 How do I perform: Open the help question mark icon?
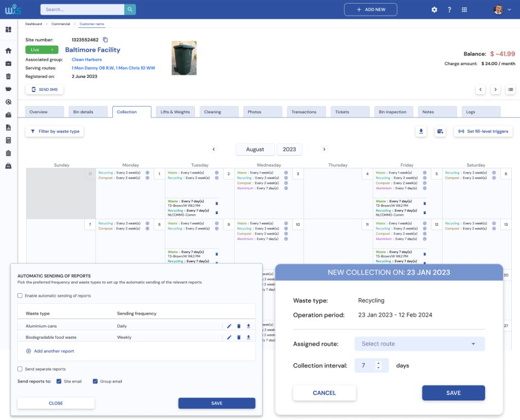449,10
